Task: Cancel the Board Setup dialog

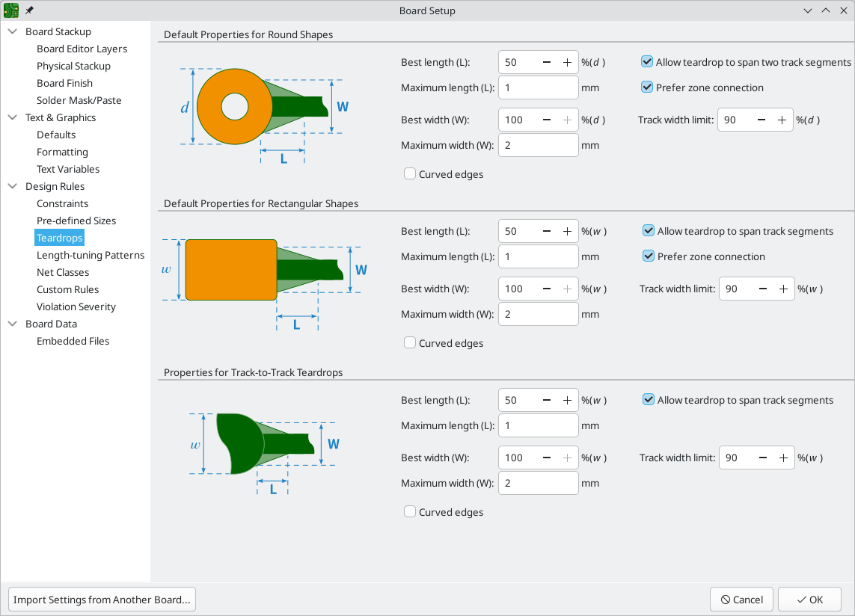Action: (741, 600)
